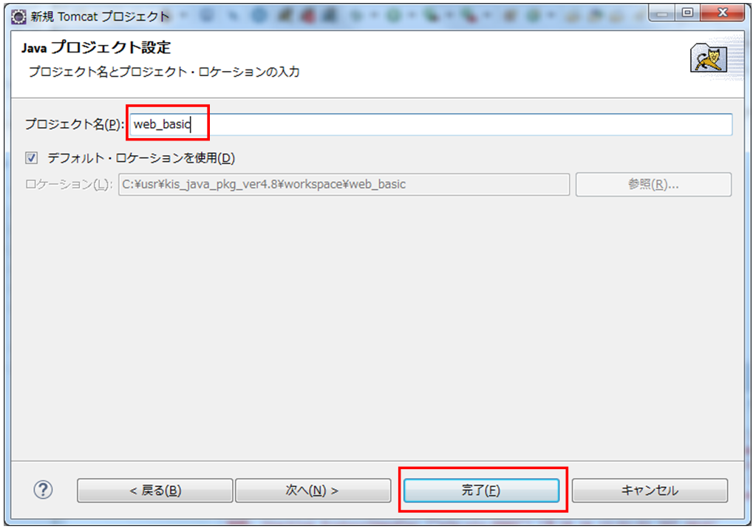This screenshot has width=756, height=532.
Task: Click into the プロジェクト名 text field
Action: 430,124
